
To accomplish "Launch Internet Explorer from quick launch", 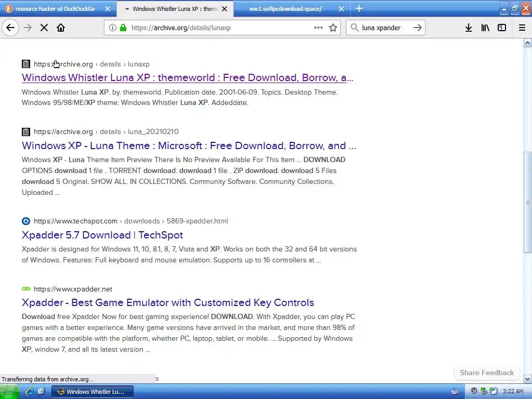I will point(30,392).
